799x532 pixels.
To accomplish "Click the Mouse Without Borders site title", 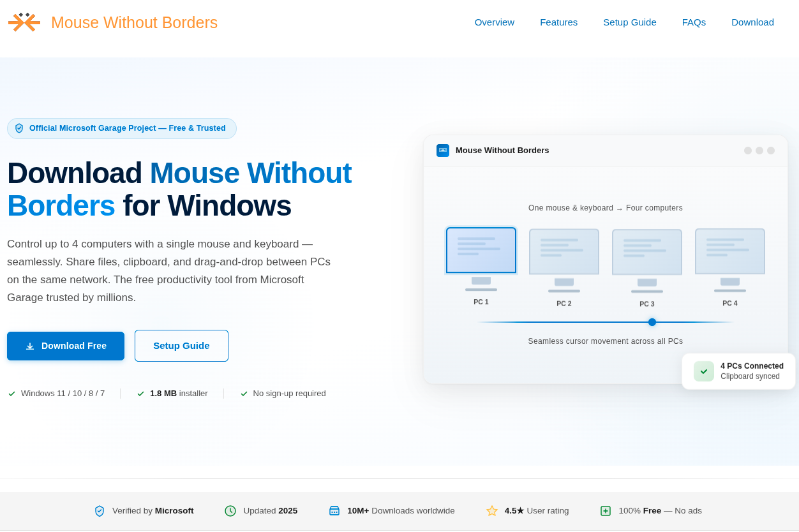I will [134, 22].
